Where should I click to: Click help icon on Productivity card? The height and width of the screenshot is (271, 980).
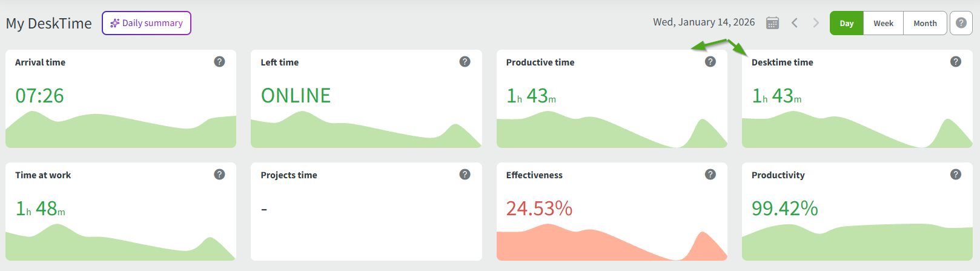956,175
